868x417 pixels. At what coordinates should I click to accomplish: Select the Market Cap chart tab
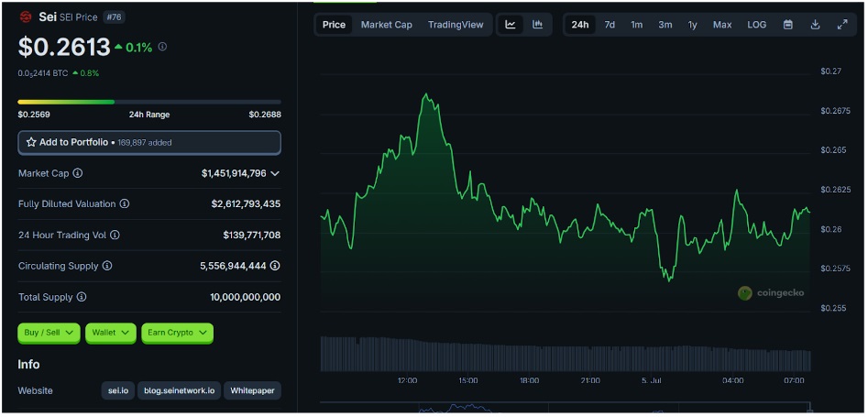387,25
